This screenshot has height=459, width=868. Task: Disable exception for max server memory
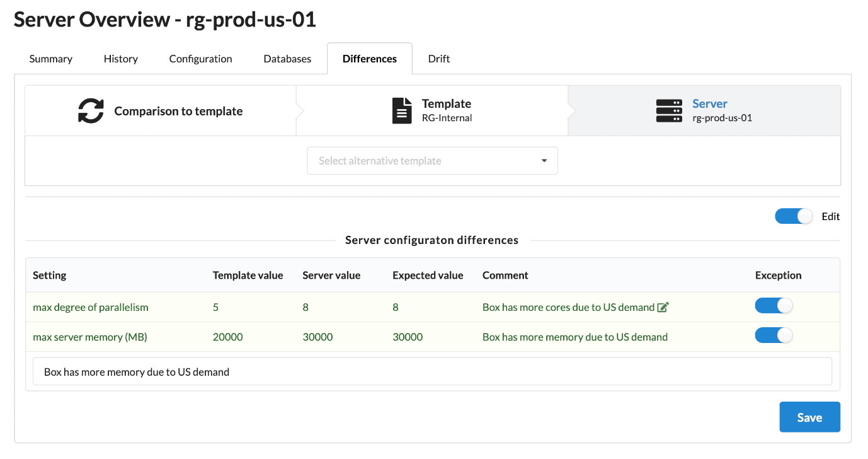tap(774, 336)
